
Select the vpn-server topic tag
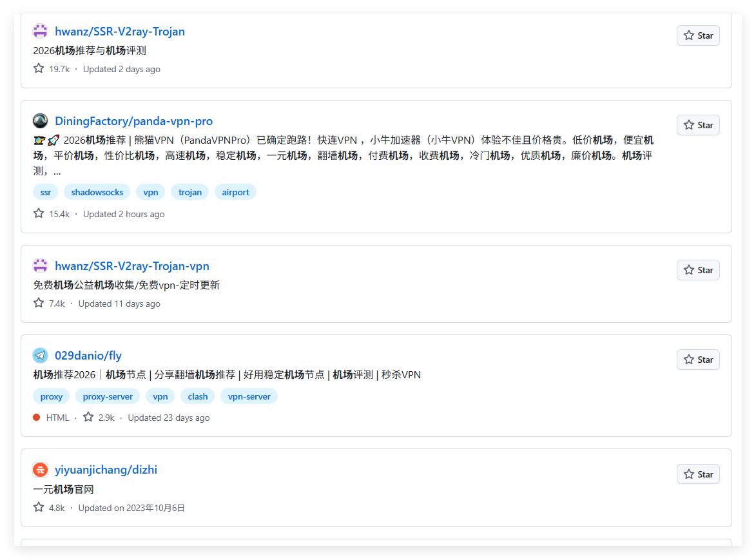click(x=249, y=396)
